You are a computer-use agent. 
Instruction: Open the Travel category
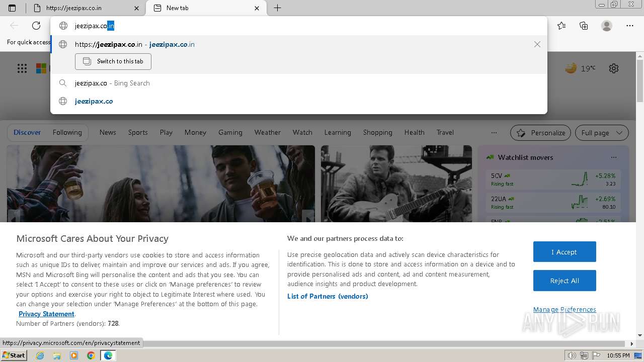click(x=445, y=132)
